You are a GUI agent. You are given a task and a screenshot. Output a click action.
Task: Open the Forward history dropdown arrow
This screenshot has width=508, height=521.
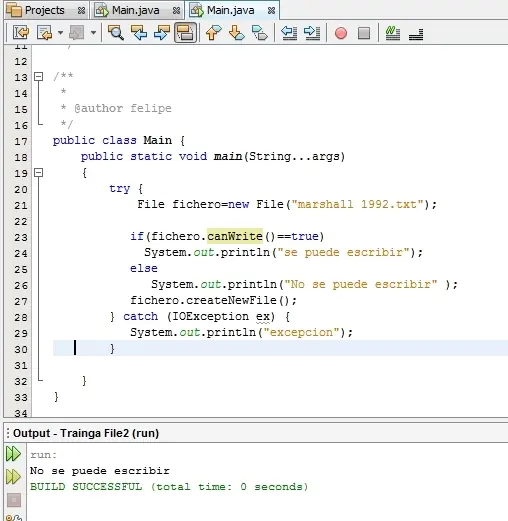point(93,33)
